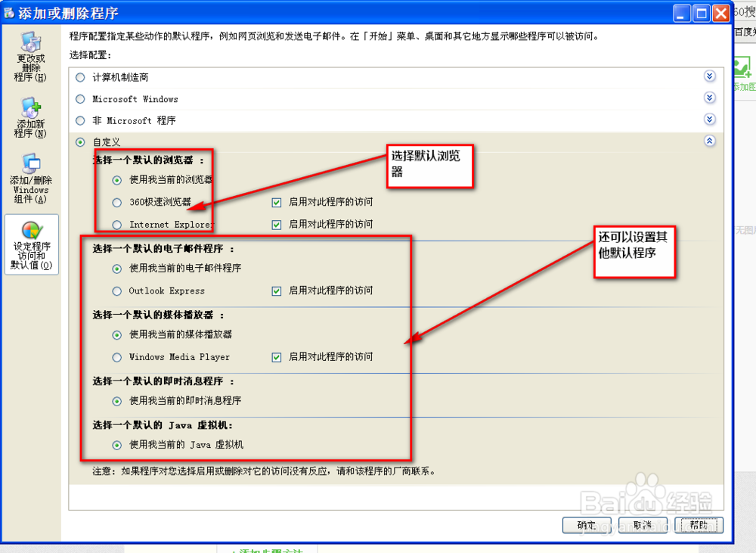Collapse the 自定义 section chevron
The width and height of the screenshot is (756, 553).
pos(709,141)
